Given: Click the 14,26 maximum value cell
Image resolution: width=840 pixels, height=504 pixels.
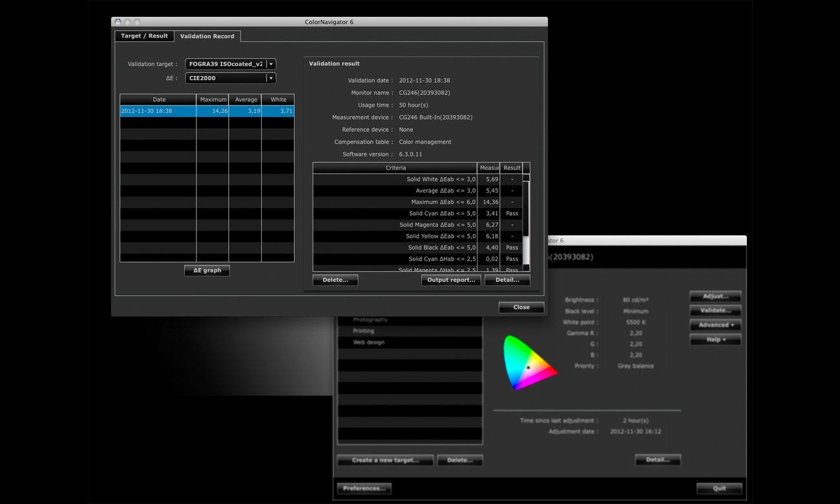Looking at the screenshot, I should (213, 111).
